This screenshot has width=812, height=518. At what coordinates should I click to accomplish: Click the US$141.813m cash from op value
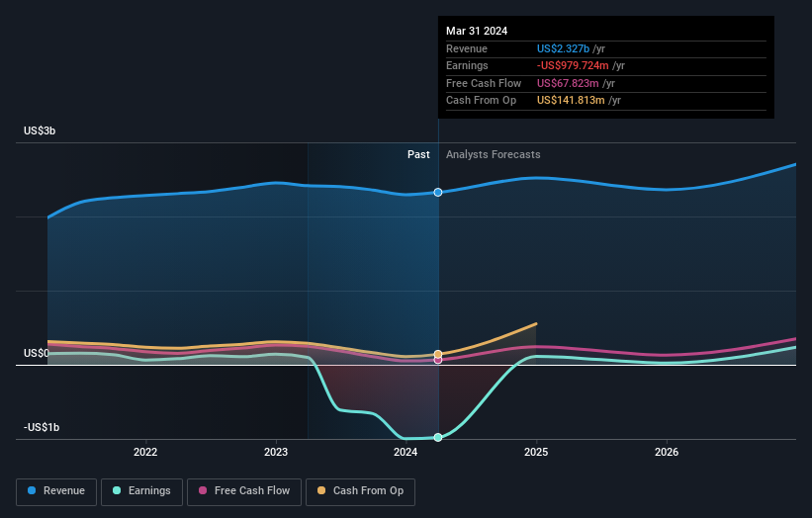tap(571, 101)
